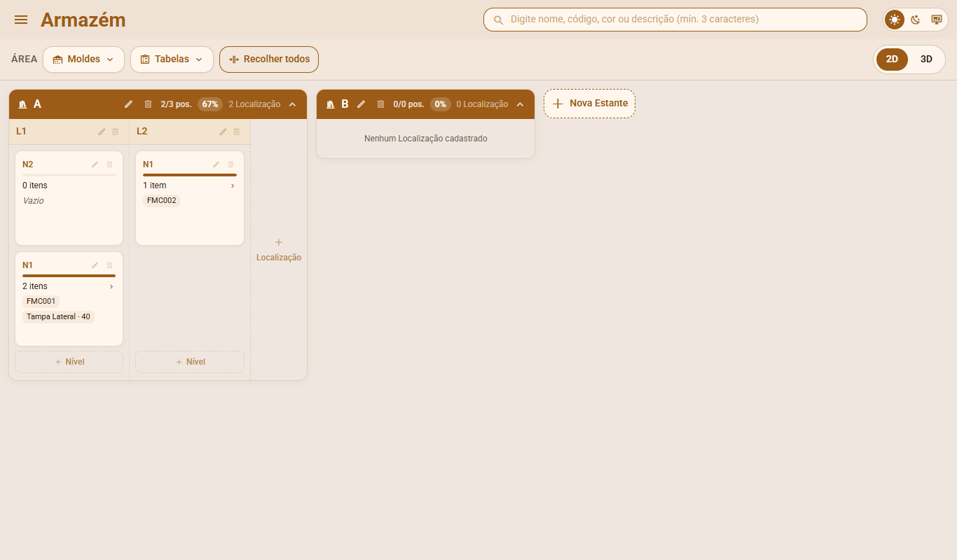Edit shelf B with pencil icon
The width and height of the screenshot is (957, 560).
361,104
